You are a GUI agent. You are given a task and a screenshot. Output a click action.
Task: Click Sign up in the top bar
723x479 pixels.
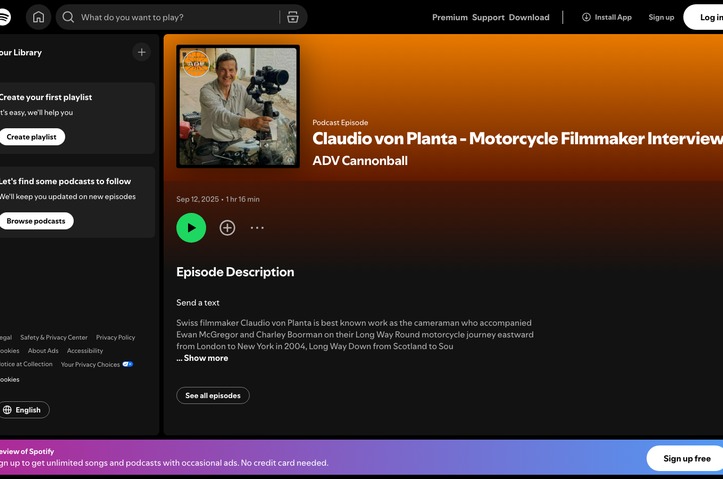[661, 17]
